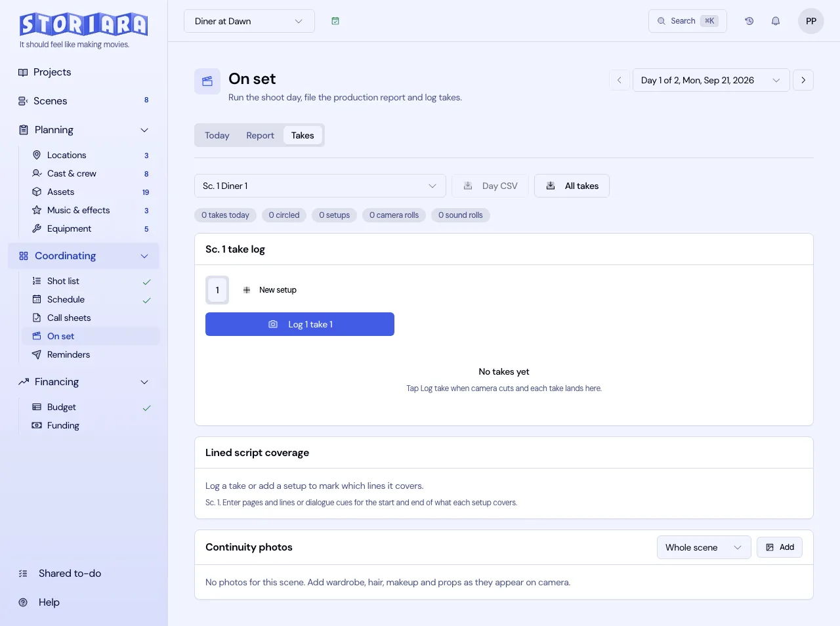
Task: Open the PP user avatar menu
Action: (811, 21)
